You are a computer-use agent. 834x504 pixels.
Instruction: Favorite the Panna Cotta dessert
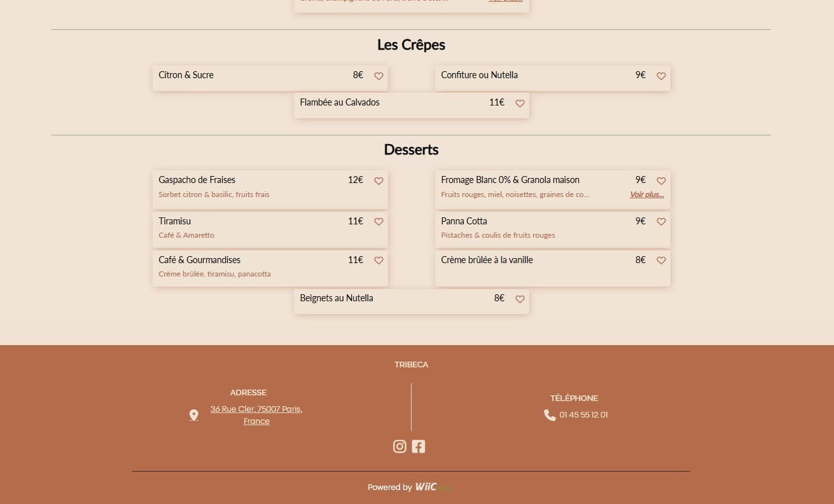pyautogui.click(x=661, y=222)
